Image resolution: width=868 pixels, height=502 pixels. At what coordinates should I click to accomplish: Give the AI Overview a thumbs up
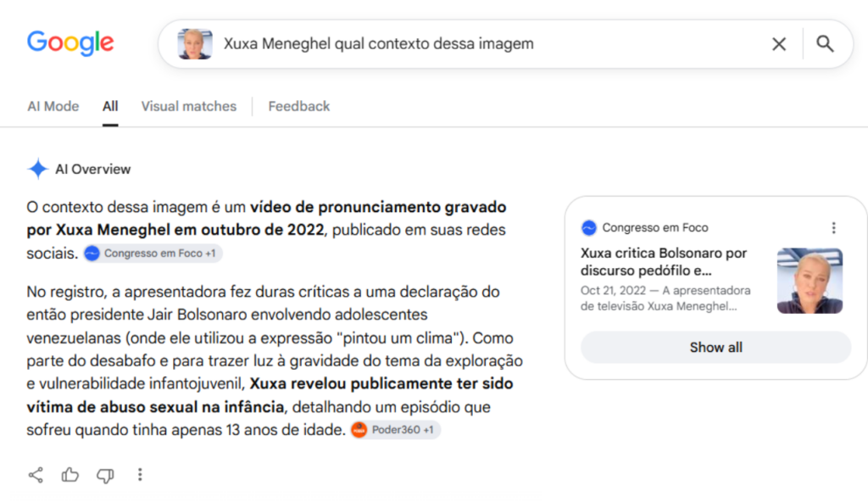pyautogui.click(x=70, y=475)
